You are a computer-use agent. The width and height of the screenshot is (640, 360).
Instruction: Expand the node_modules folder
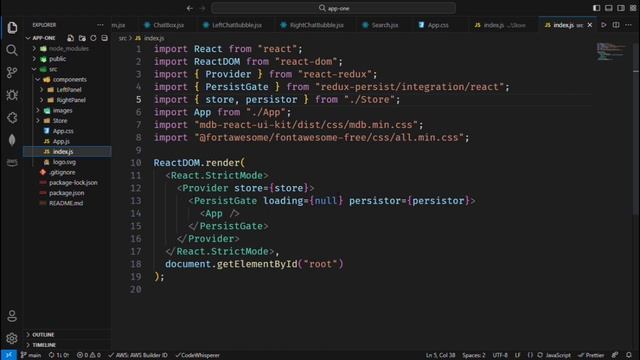[68, 49]
